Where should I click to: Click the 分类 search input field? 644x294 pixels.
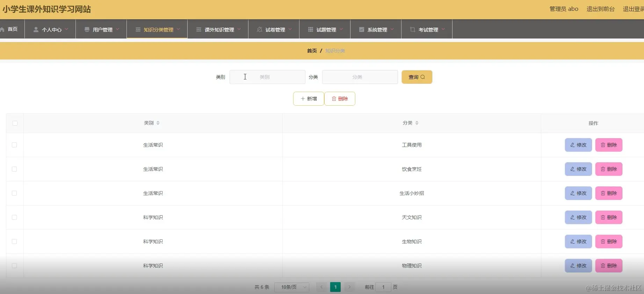[360, 77]
